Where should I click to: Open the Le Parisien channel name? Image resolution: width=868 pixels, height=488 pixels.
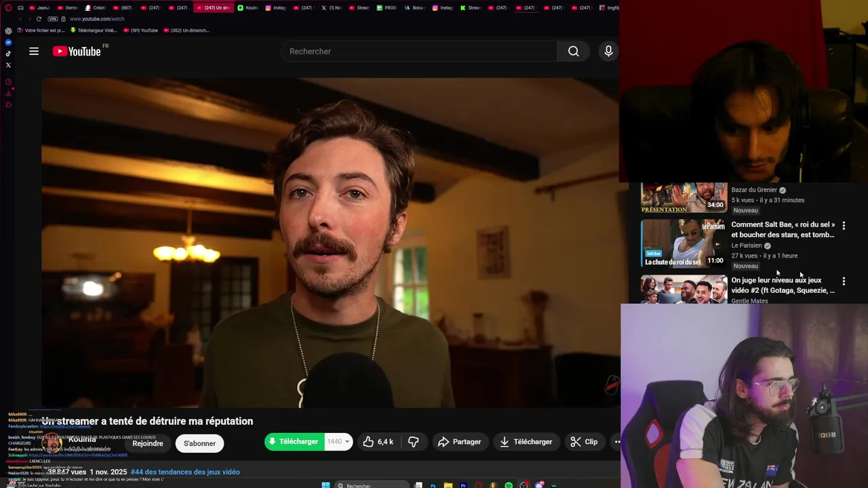[747, 245]
